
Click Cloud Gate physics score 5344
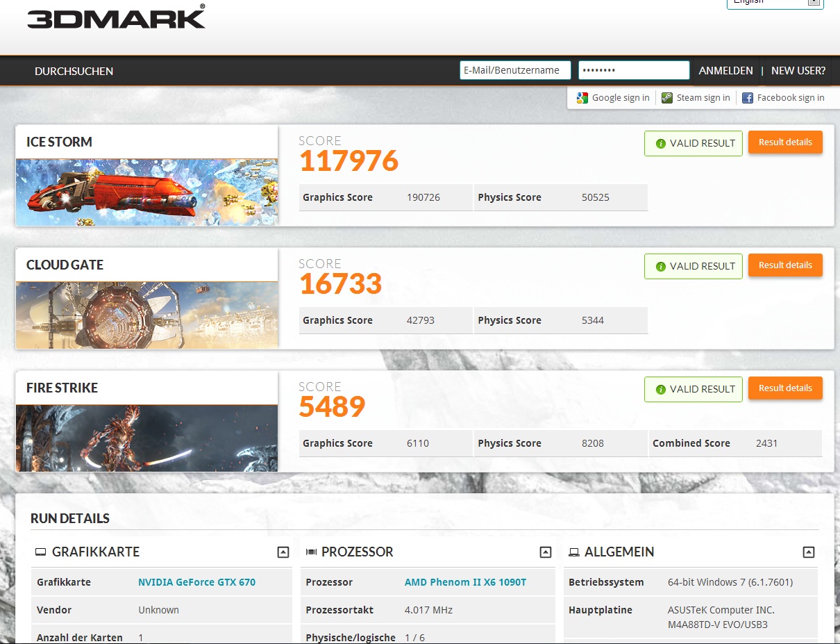pos(593,320)
